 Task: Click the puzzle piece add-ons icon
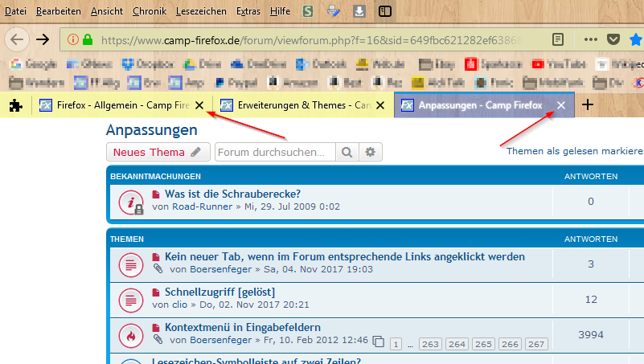(x=15, y=105)
